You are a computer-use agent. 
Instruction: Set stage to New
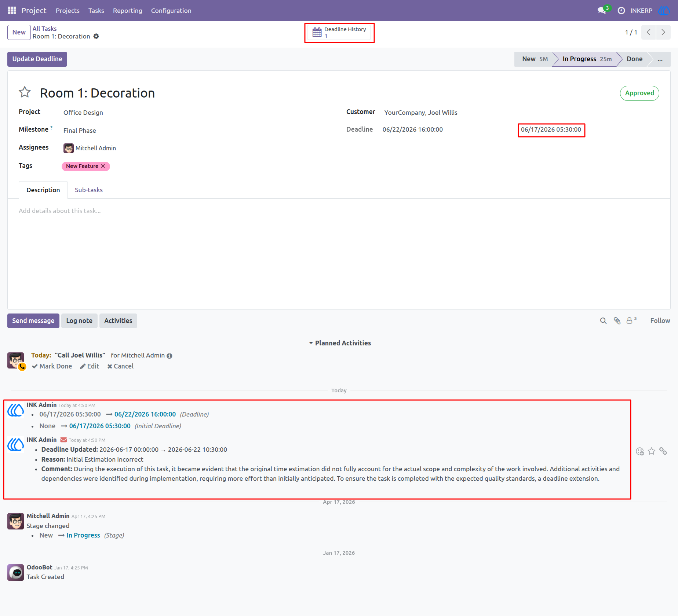[535, 59]
